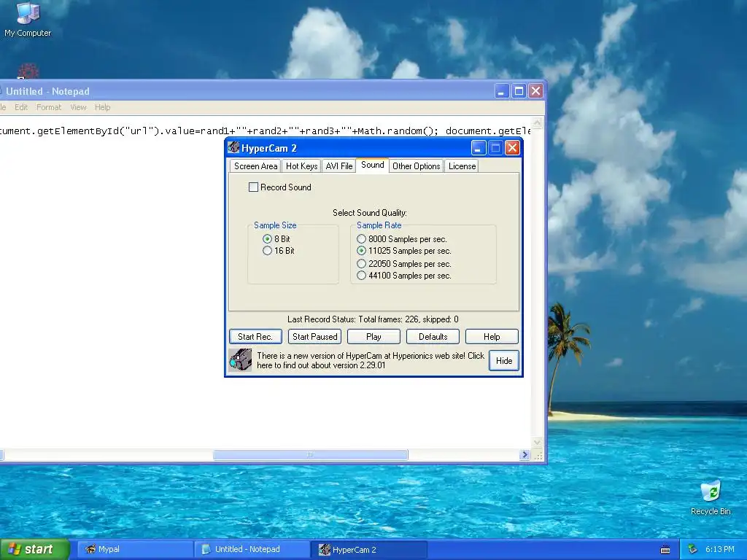Screen dimensions: 747x560
Task: Open Notepad Format menu
Action: pos(49,107)
